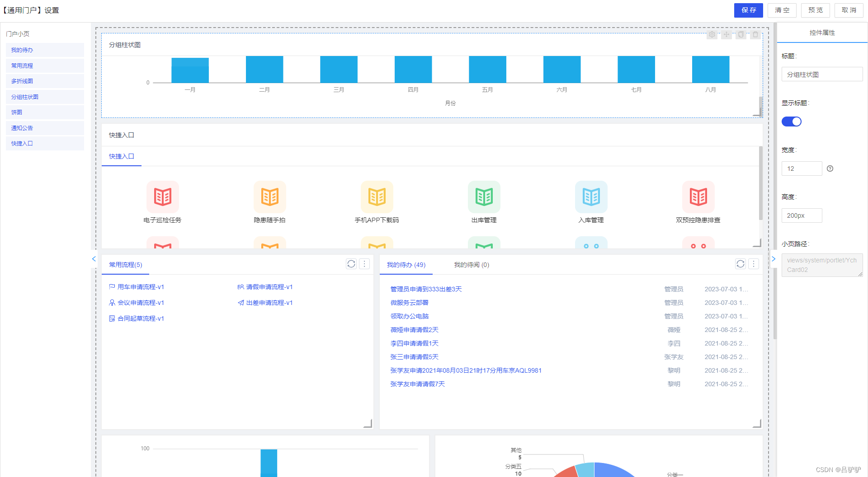The image size is (868, 477).
Task: Click resize handle of the 我的待办 widget
Action: 757,423
